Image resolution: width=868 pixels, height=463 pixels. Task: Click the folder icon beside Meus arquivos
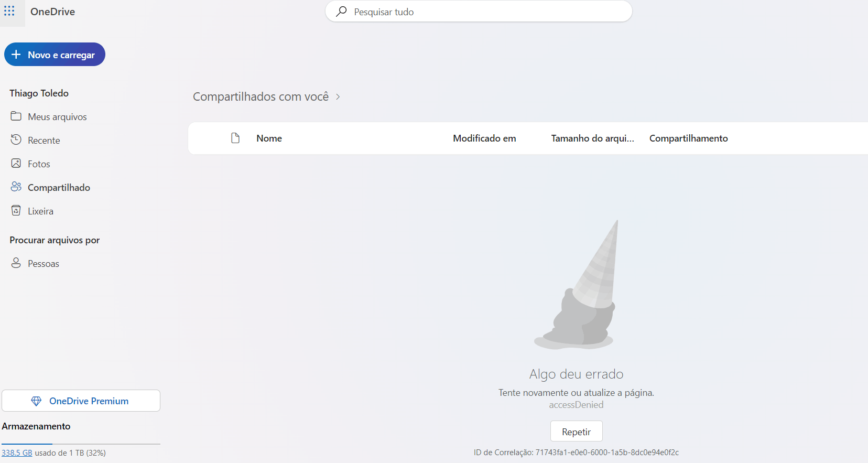(x=16, y=116)
